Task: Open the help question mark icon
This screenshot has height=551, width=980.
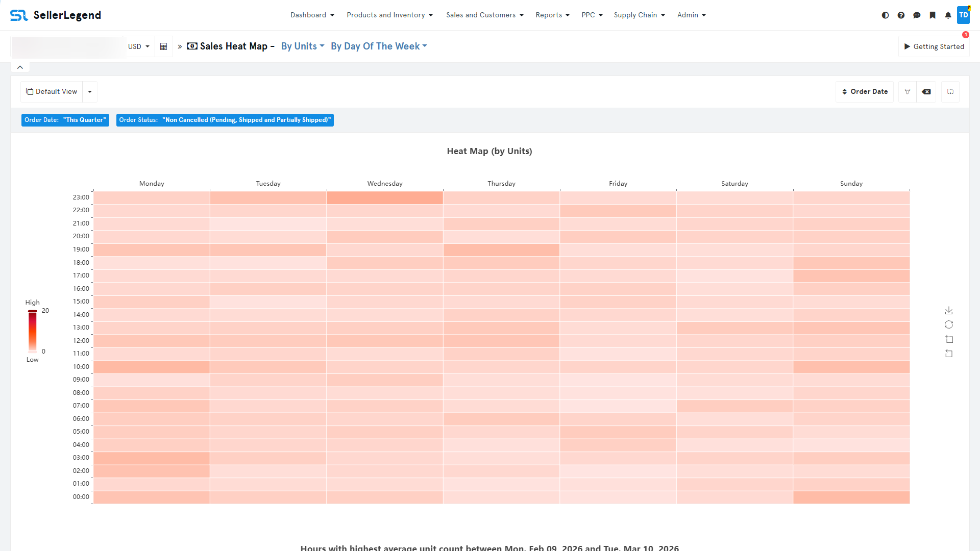Action: 901,15
